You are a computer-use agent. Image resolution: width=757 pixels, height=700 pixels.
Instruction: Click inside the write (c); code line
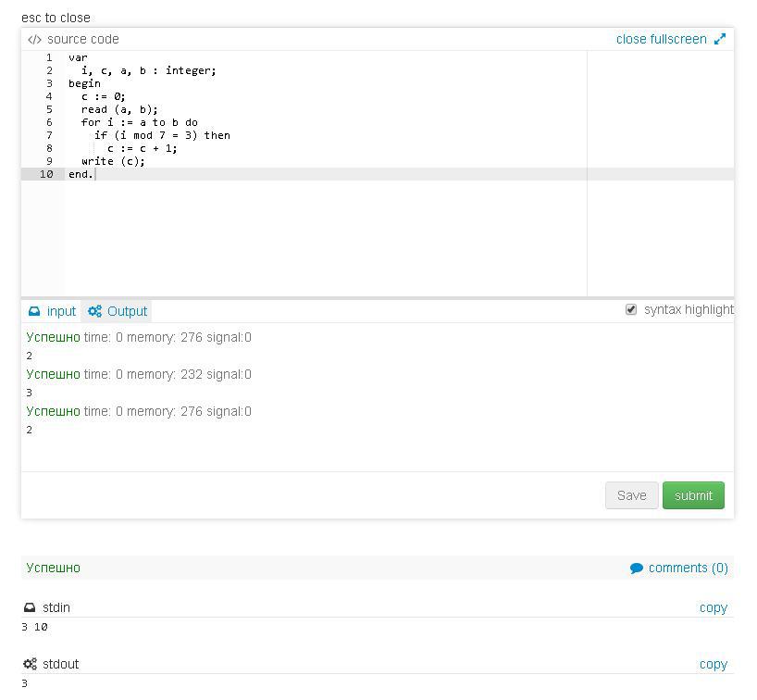point(113,161)
